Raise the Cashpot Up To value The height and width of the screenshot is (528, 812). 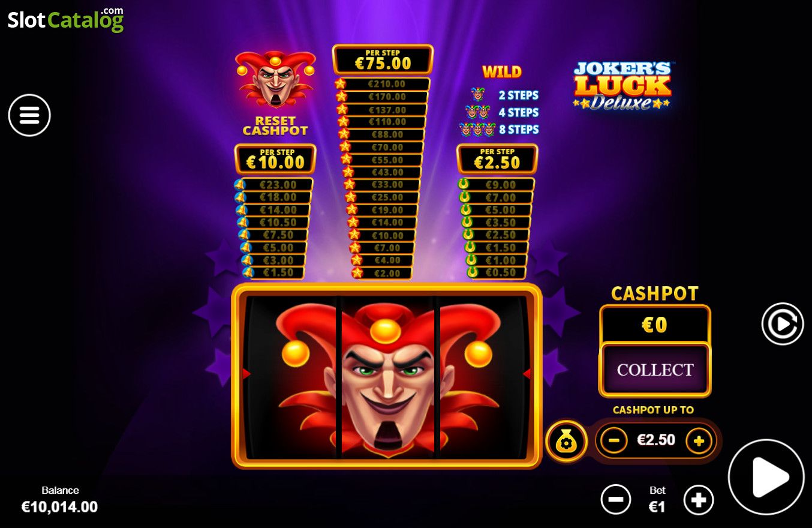click(x=699, y=441)
